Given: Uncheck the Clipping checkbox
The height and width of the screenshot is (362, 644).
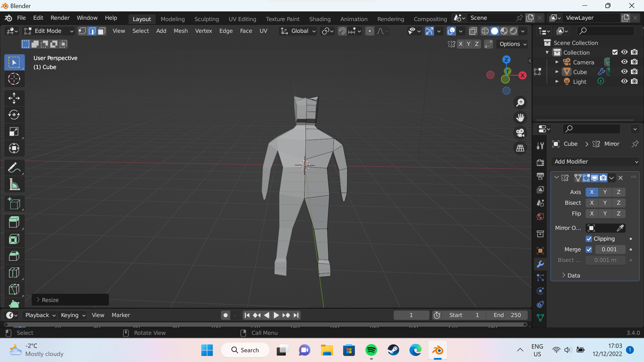Looking at the screenshot, I should coord(589,239).
